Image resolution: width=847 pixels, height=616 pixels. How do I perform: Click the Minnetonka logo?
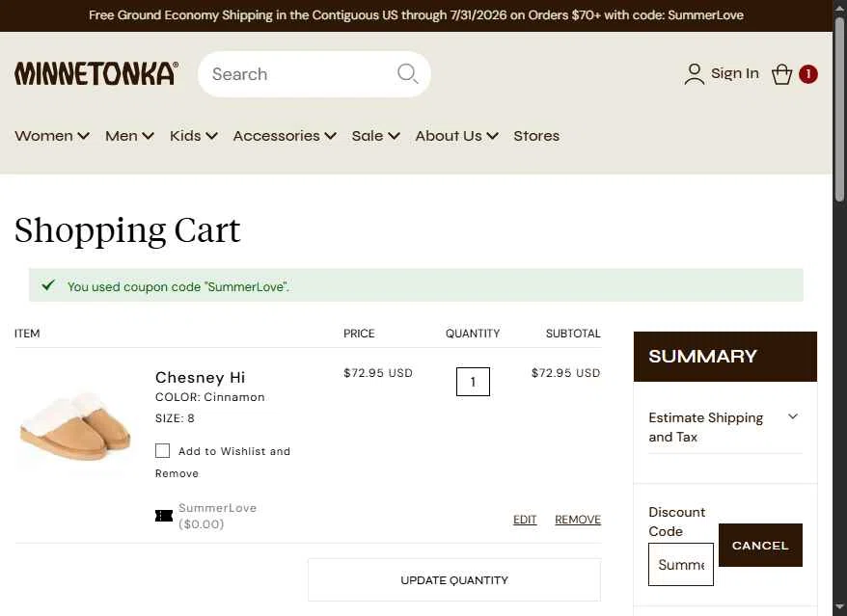[x=96, y=73]
